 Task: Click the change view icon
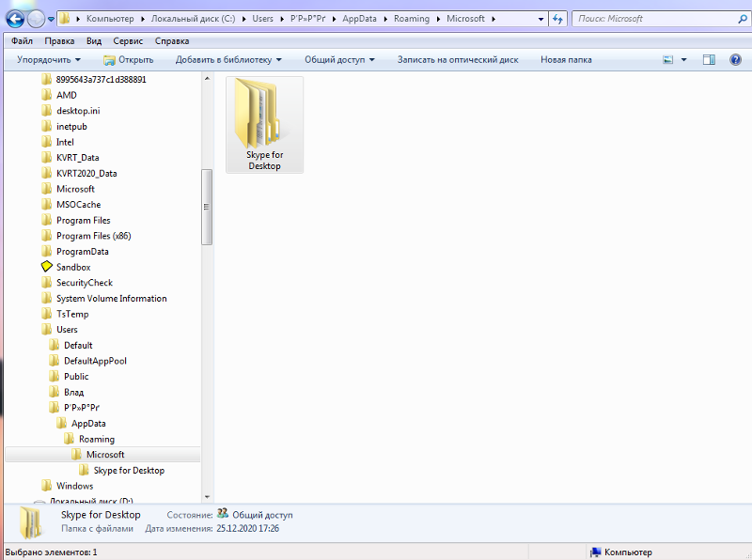[x=667, y=59]
